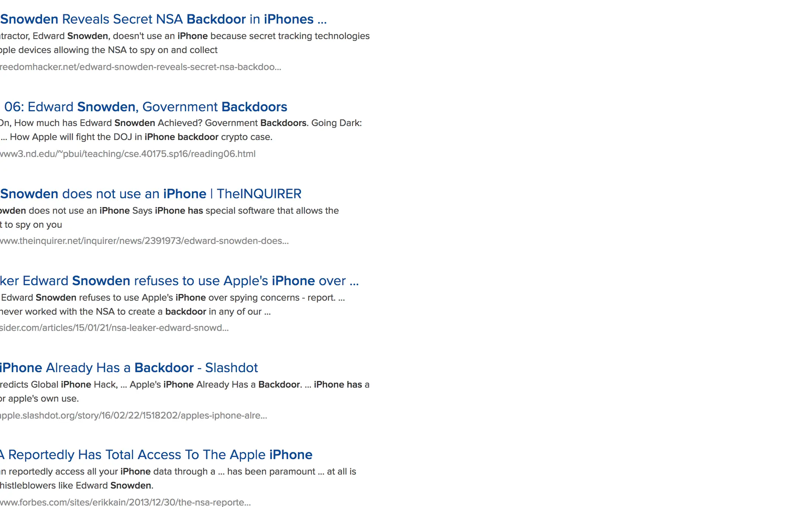
Task: Click the URL ending in 'nsa-leaker-edward-snowd...'
Action: (x=114, y=328)
